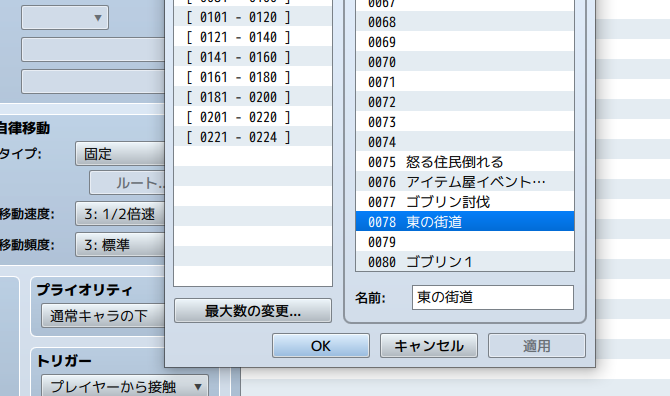Select range [ 0161 - 0180 ]

[253, 77]
